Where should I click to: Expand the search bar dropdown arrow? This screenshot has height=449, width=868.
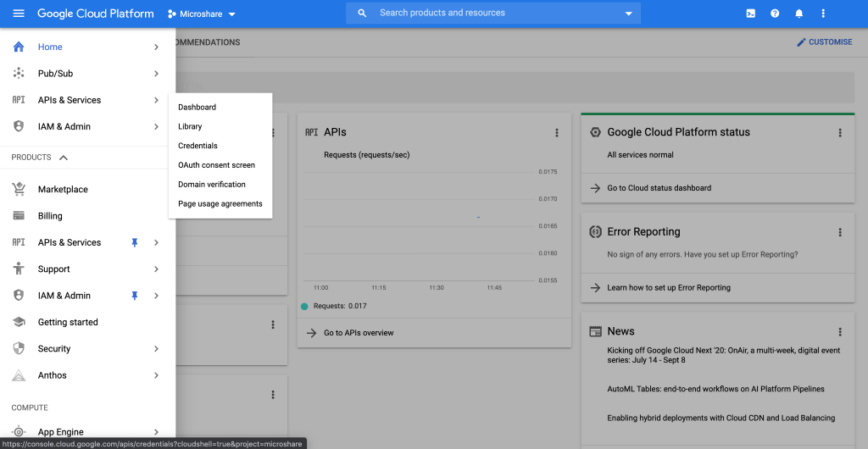(628, 14)
